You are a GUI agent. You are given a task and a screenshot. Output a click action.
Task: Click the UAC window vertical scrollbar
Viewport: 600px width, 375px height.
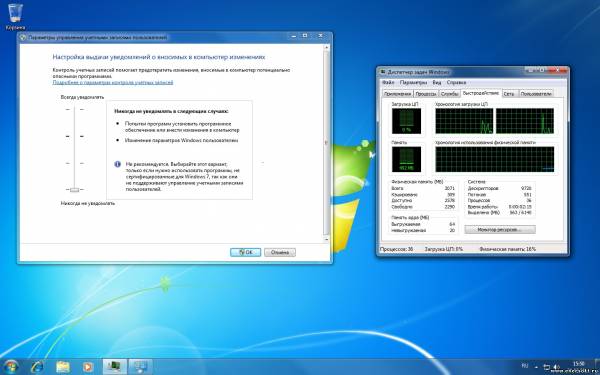point(326,142)
